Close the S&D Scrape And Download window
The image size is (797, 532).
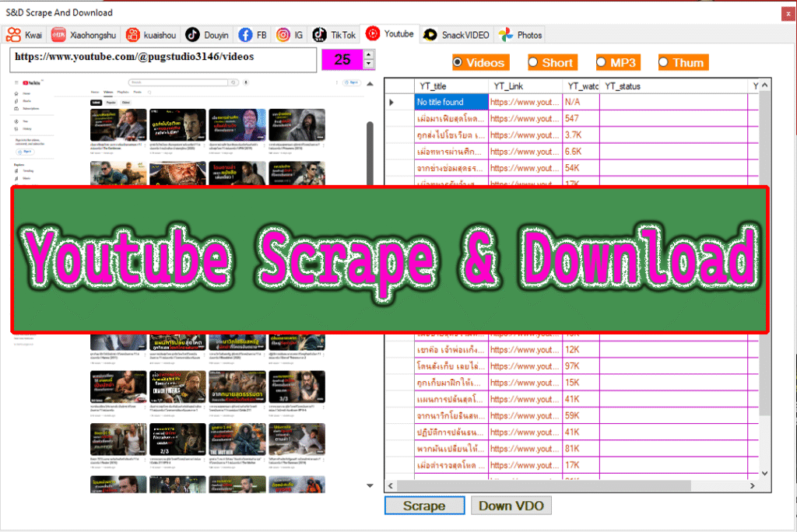click(788, 13)
